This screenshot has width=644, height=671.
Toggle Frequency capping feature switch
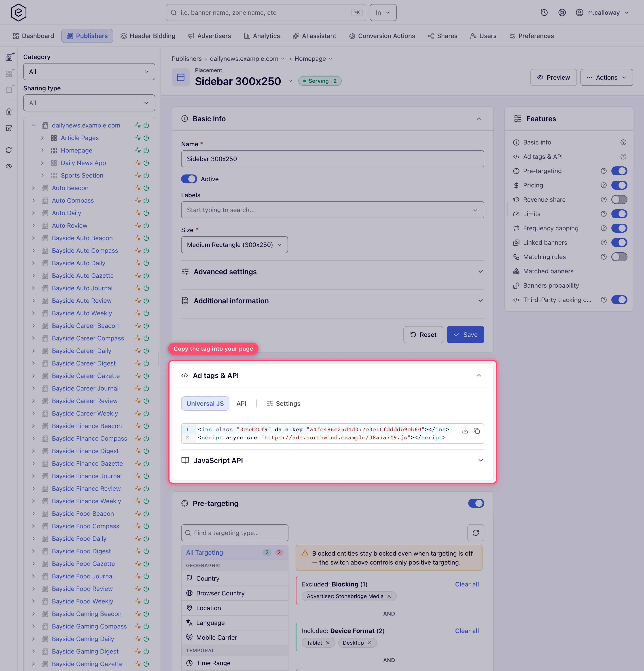point(619,228)
